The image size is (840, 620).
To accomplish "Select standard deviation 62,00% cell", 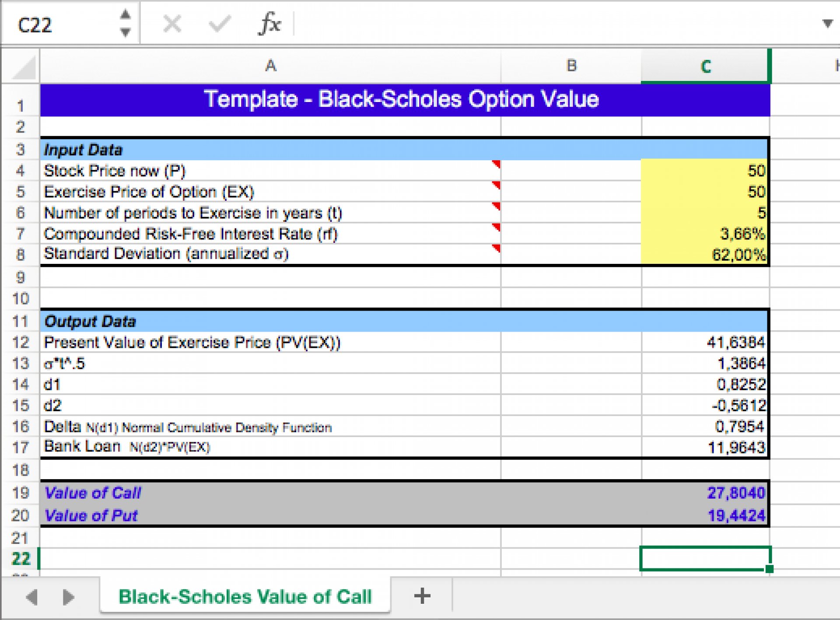I will coord(704,254).
